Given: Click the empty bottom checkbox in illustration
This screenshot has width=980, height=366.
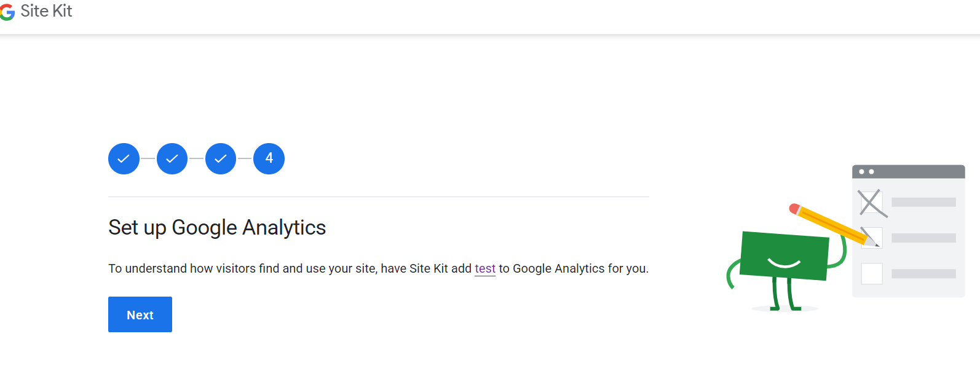Looking at the screenshot, I should click(872, 273).
